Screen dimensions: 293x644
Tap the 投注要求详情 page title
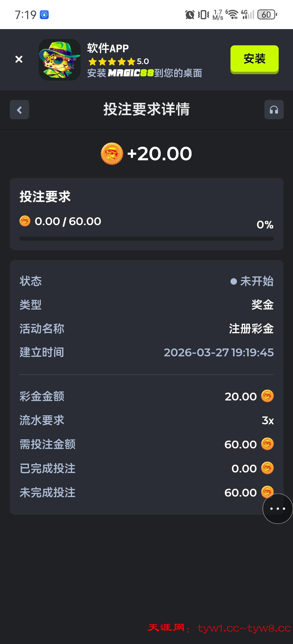(x=146, y=109)
